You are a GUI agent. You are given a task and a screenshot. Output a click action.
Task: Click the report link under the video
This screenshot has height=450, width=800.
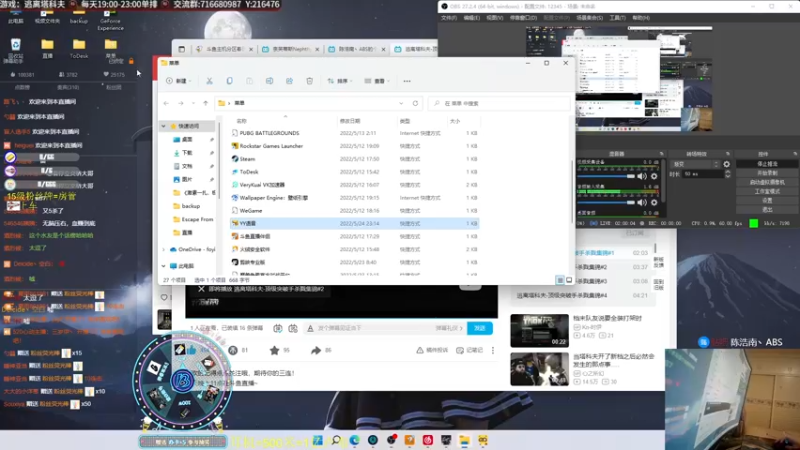tap(433, 350)
